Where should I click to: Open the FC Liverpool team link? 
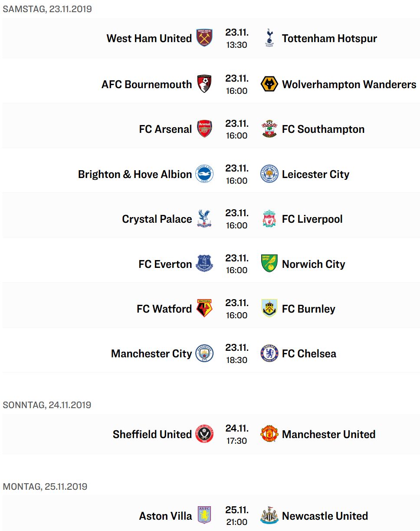(312, 219)
